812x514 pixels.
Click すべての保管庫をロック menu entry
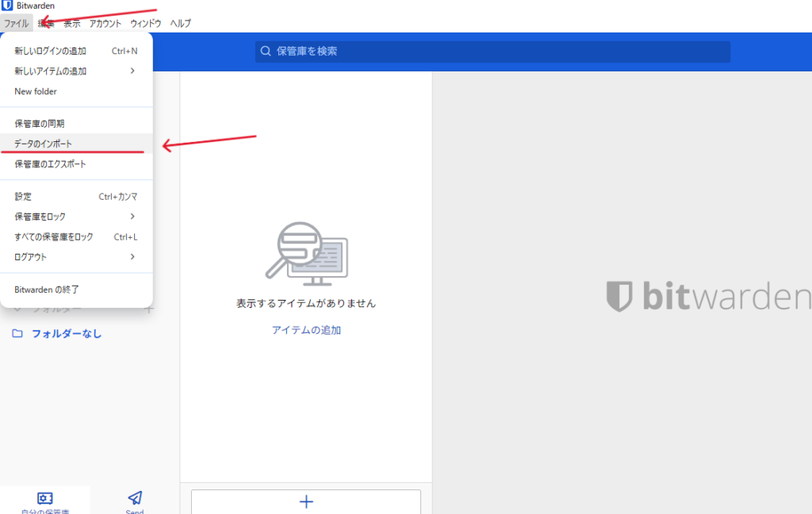76,237
